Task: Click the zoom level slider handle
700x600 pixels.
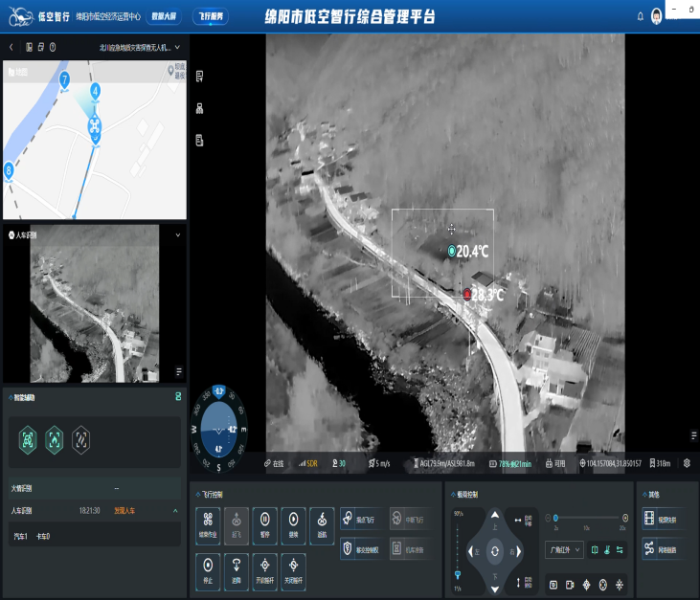Action: 555,518
